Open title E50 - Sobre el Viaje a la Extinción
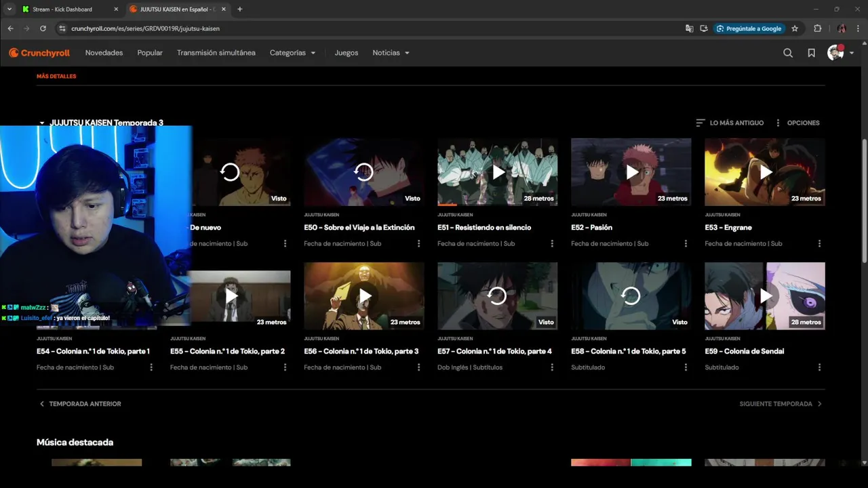Viewport: 868px width, 488px height. [x=359, y=228]
